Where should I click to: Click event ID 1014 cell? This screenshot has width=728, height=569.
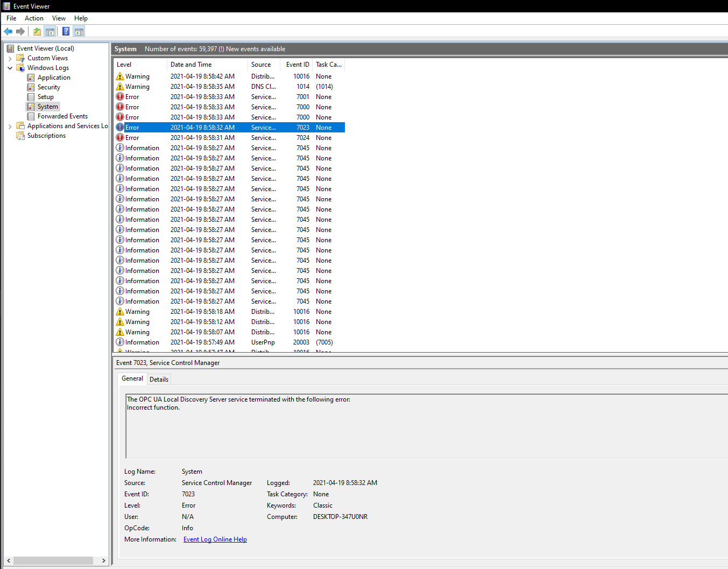tap(303, 87)
